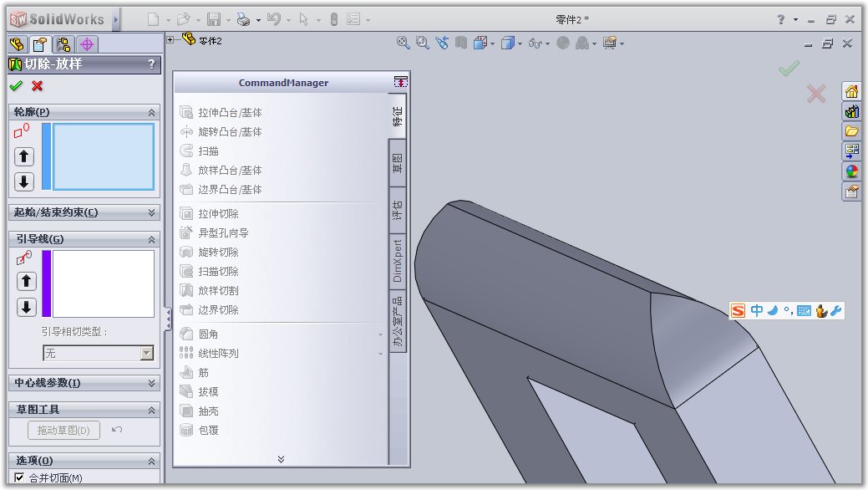Click Zoom to Area icon

(423, 43)
